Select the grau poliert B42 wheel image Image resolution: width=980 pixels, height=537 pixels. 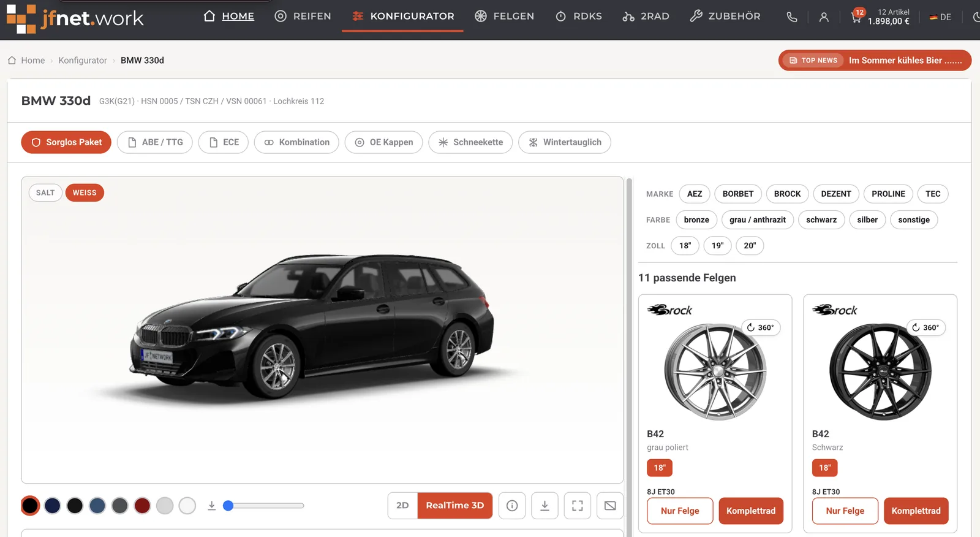(715, 371)
